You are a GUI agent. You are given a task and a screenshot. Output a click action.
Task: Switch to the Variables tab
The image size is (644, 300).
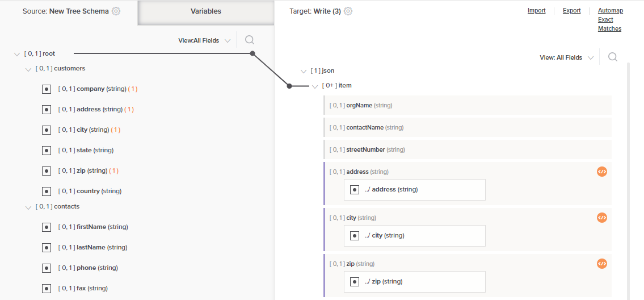click(x=206, y=13)
